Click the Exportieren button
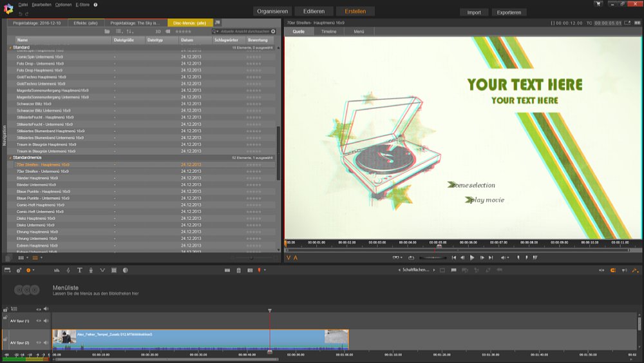The height and width of the screenshot is (363, 644). [509, 12]
